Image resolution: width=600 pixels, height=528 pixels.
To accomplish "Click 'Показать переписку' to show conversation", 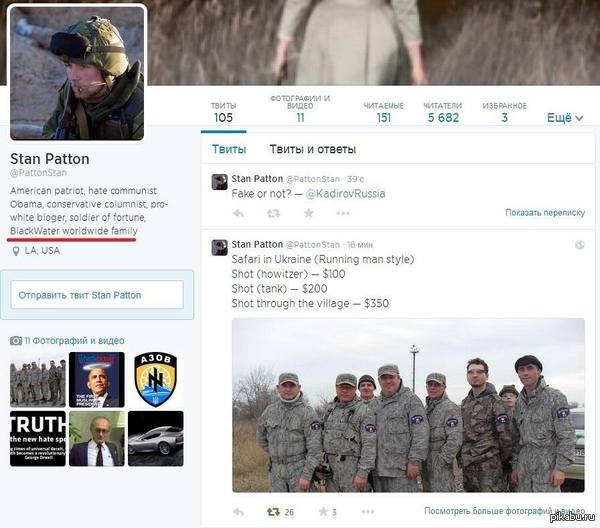I will point(545,213).
